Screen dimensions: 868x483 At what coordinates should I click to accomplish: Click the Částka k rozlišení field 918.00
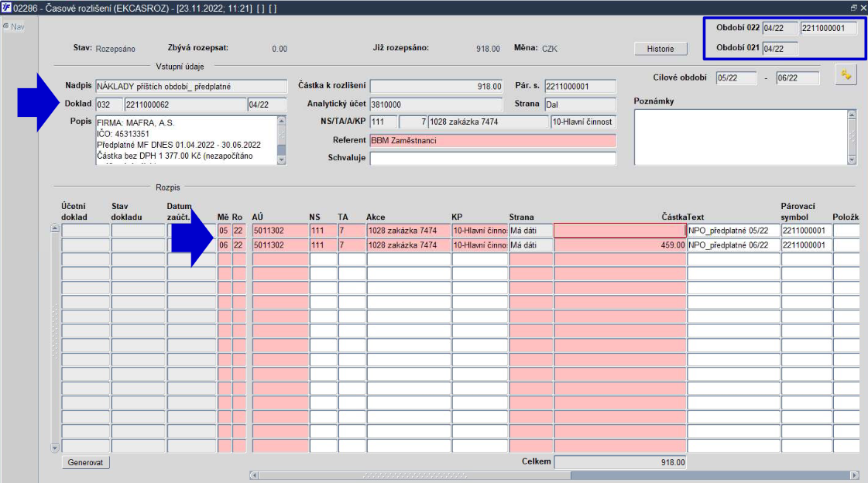pyautogui.click(x=436, y=87)
